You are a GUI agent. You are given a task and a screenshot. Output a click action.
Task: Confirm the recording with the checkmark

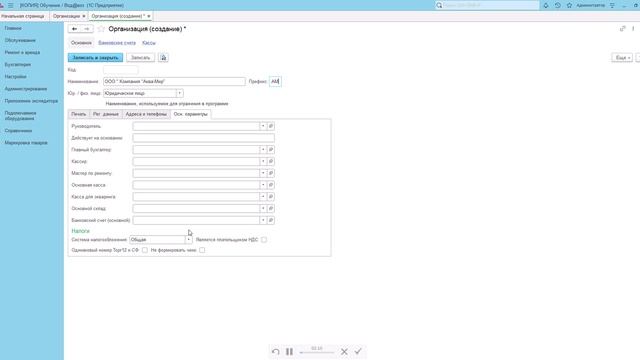click(x=358, y=351)
